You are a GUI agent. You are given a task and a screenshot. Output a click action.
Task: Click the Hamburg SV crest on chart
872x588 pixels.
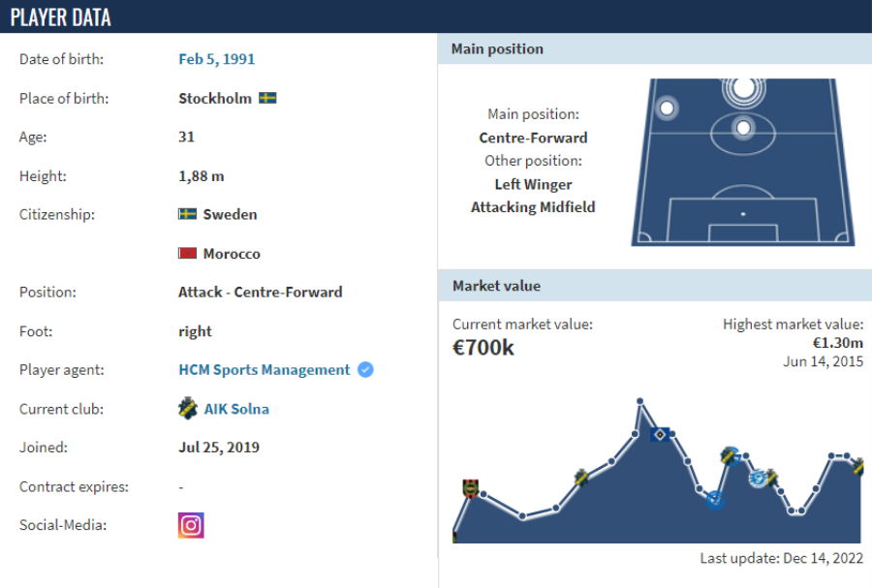(x=660, y=434)
